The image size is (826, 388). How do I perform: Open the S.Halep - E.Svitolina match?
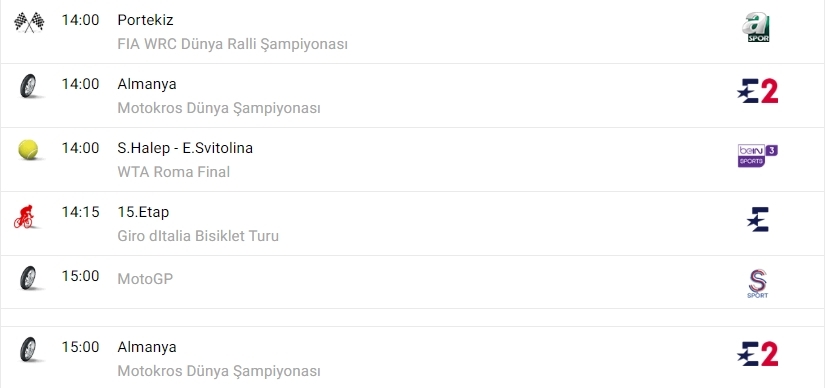pyautogui.click(x=185, y=148)
